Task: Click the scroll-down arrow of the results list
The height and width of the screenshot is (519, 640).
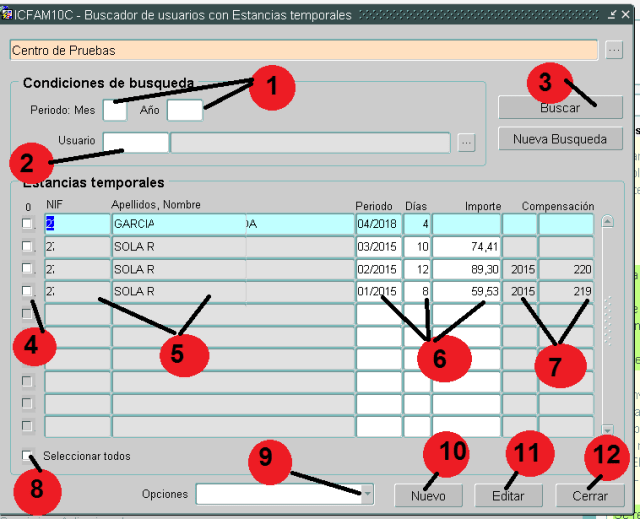Action: pyautogui.click(x=607, y=429)
